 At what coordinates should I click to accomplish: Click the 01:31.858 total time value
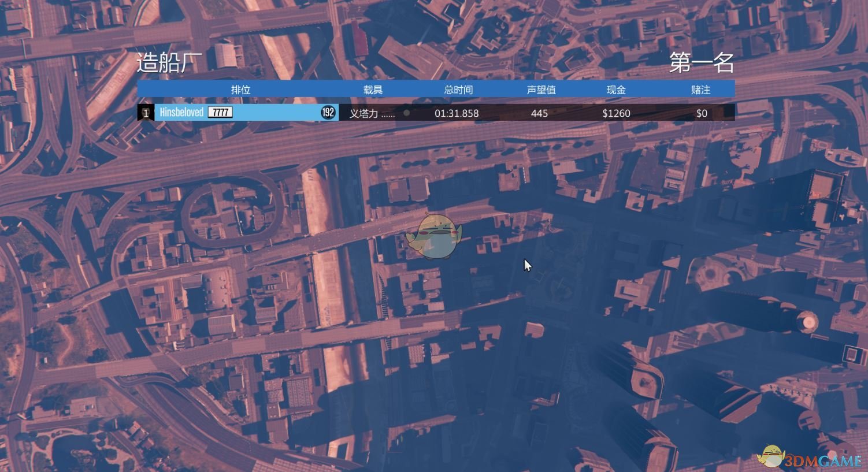[457, 113]
